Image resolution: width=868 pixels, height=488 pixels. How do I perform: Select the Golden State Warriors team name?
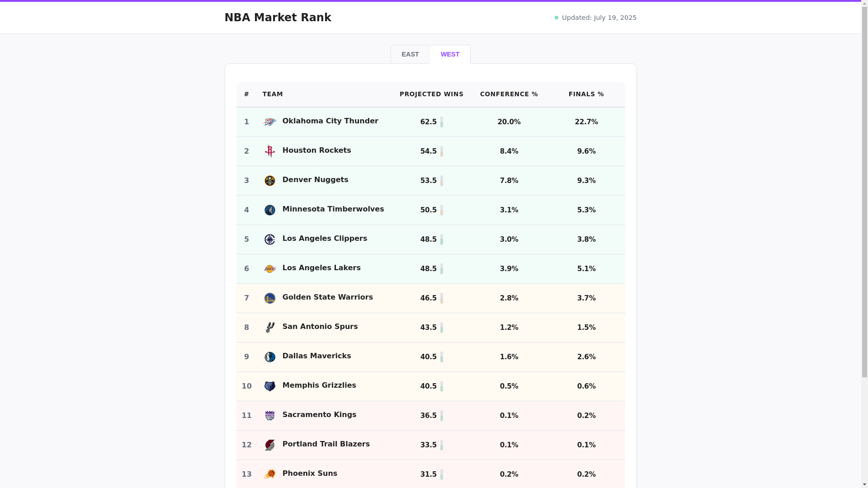[x=328, y=297]
